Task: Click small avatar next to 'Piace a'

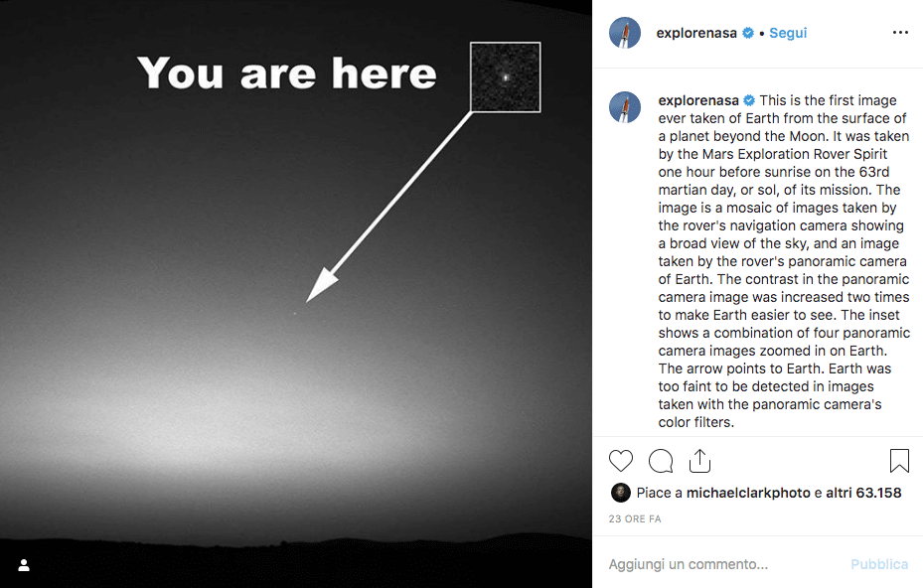Action: (620, 493)
